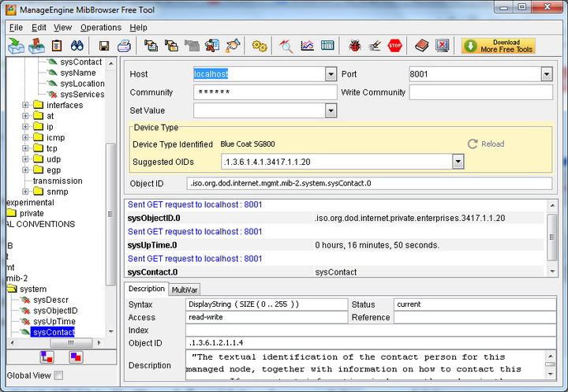The height and width of the screenshot is (392, 568).
Task: Click the greyed-out GetBulk toolbar icon
Action: (x=192, y=46)
